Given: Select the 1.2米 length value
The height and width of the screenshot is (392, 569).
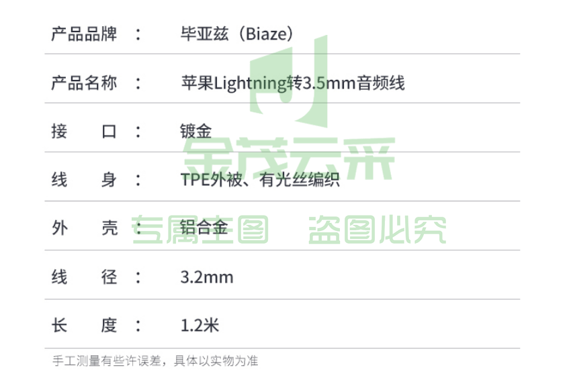Looking at the screenshot, I should 200,326.
